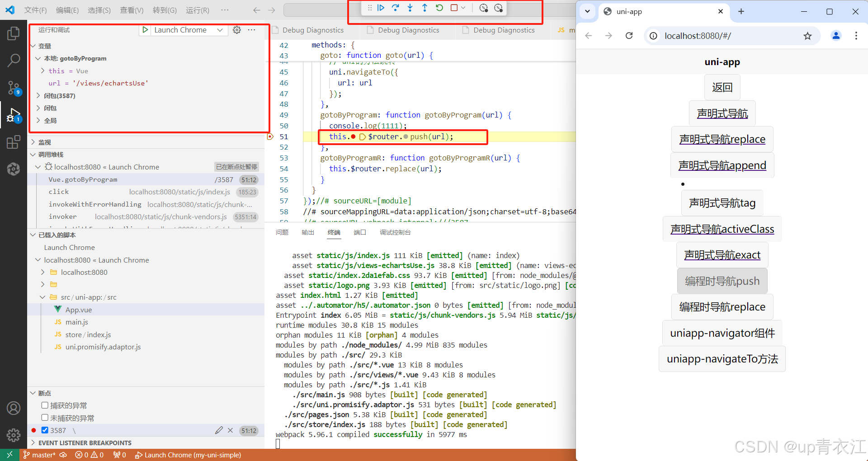Screen dimensions: 868x461
Task: Click the uniapp-navigateTo方法 button
Action: click(722, 359)
